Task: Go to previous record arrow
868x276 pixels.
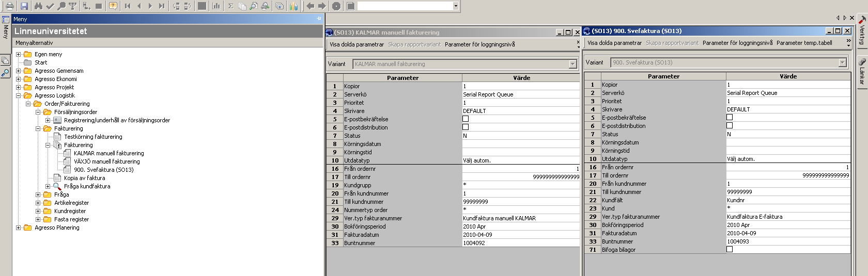Action: click(139, 6)
